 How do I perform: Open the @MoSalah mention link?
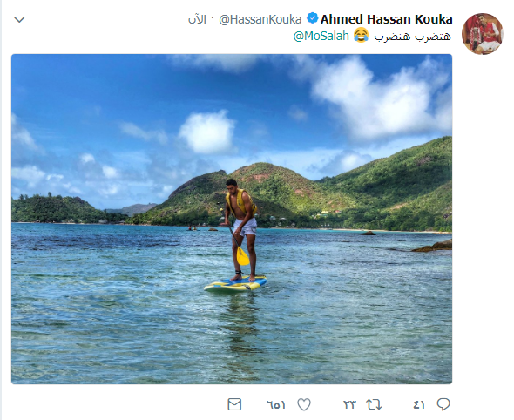(x=321, y=36)
